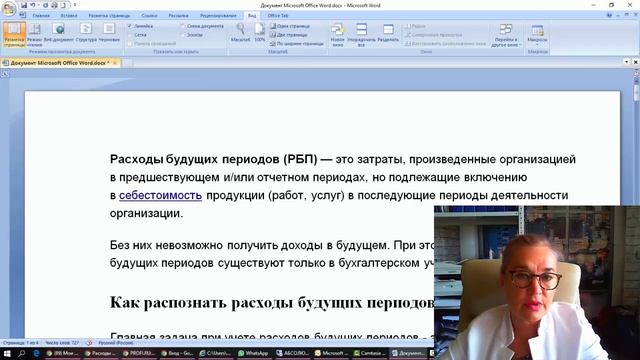Open Windows Start menu
The image size is (640, 360).
tap(7, 353)
